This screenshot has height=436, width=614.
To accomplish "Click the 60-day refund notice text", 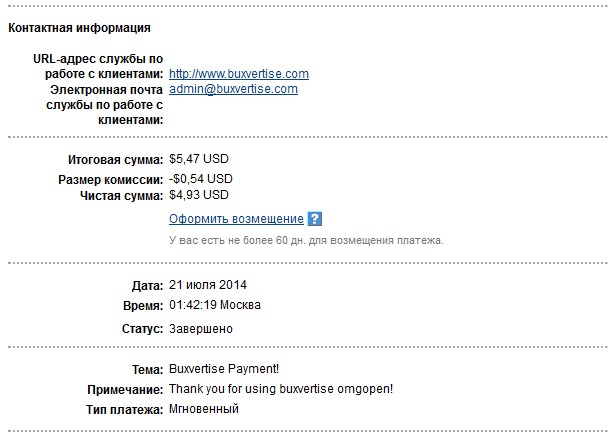I will (x=306, y=241).
